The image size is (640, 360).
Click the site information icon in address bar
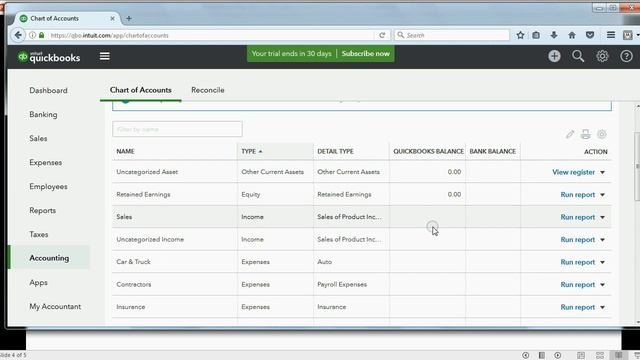tap(32, 35)
